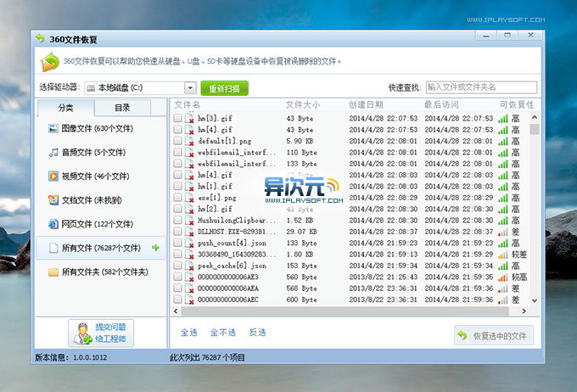
Task: Click the file icon of MushuilongClipboar row
Action: 189,221
